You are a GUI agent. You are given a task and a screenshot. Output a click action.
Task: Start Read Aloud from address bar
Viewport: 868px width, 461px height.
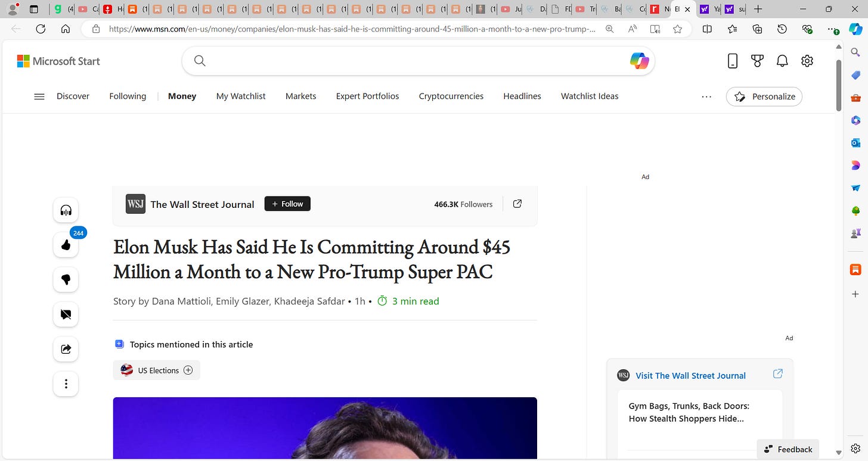point(633,29)
